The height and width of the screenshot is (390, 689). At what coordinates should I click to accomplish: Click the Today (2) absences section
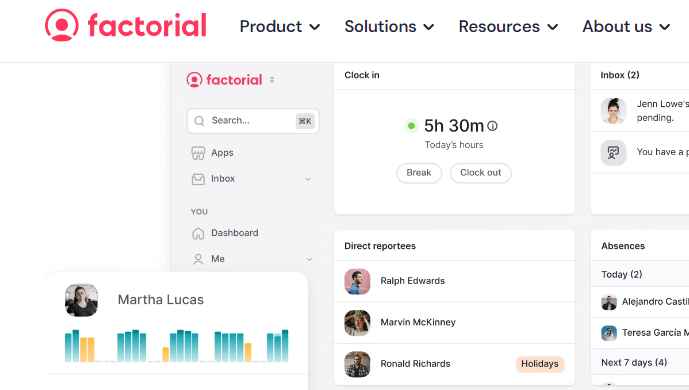(x=622, y=274)
